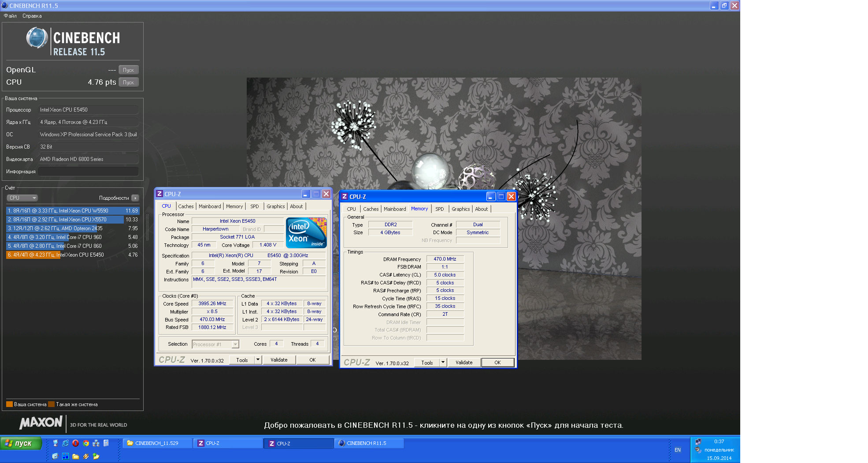Open Caches tab in the left CPU-Z window
This screenshot has height=463, width=868.
[186, 206]
